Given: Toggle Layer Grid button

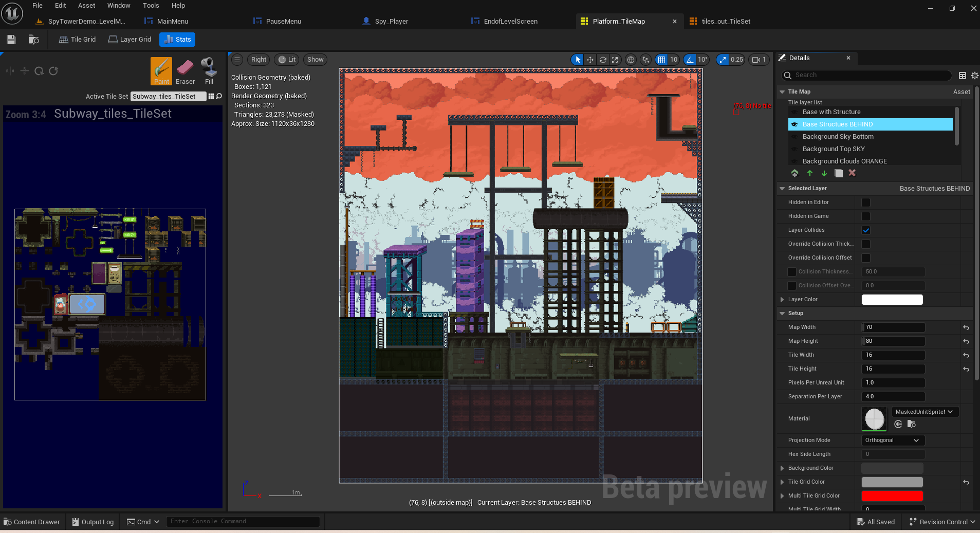Looking at the screenshot, I should point(130,40).
